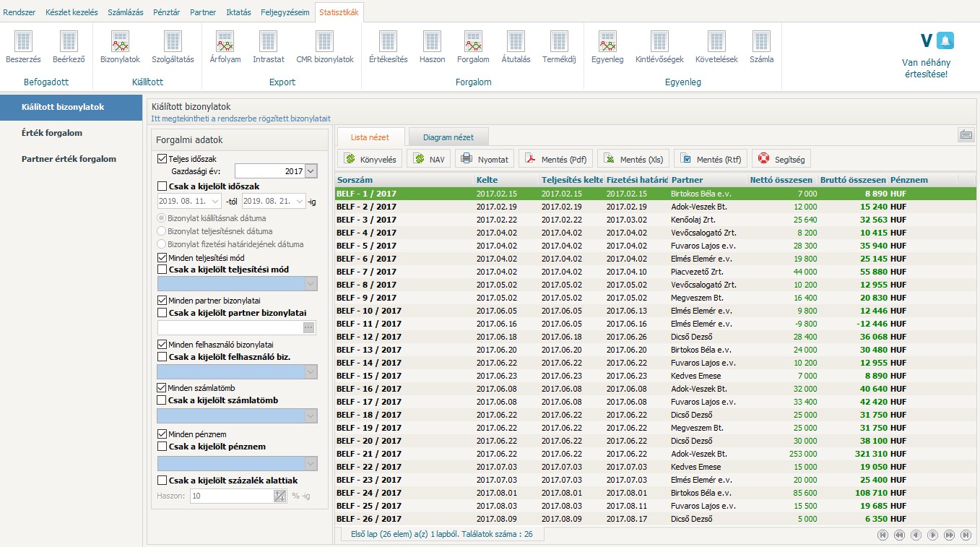
Task: Uncheck Minden teljesítési mód
Action: [162, 257]
